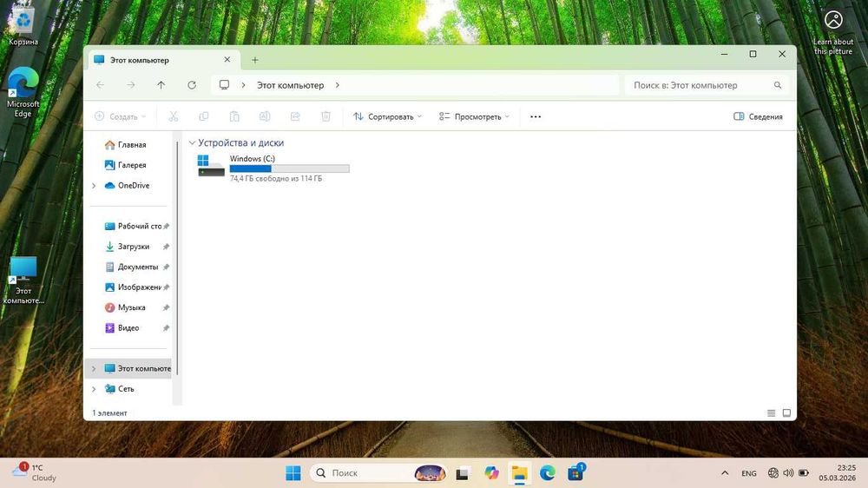
Task: Select the Windows (C:) drive
Action: click(273, 168)
